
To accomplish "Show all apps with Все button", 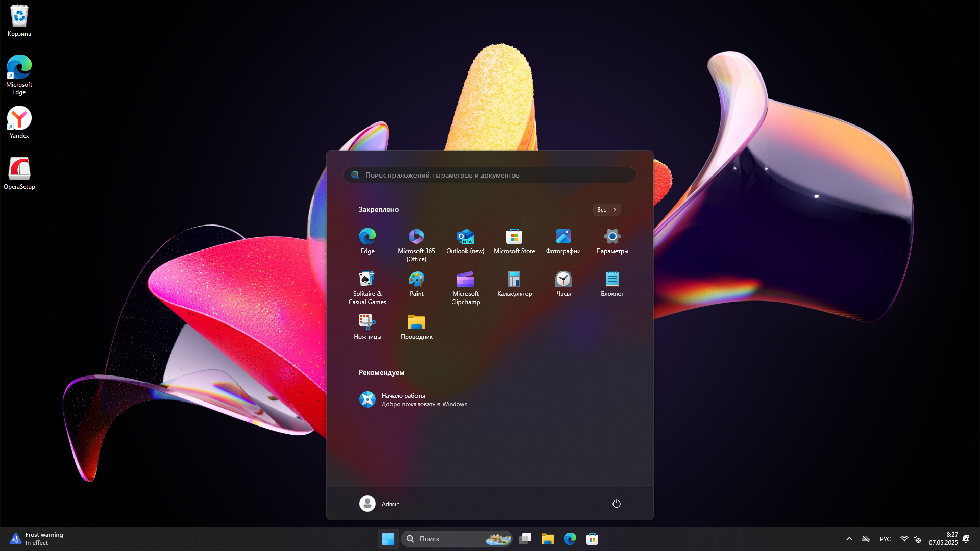I will coord(606,210).
